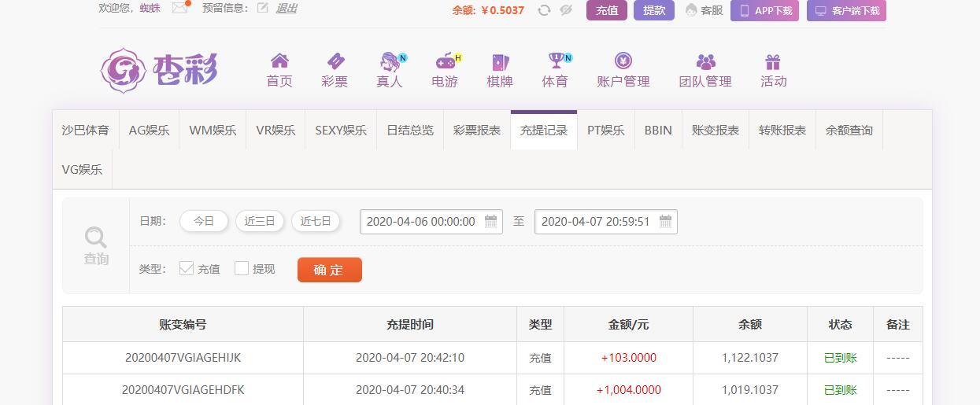The width and height of the screenshot is (980, 405).
Task: Click the edit reserved info pencil icon
Action: 263,9
